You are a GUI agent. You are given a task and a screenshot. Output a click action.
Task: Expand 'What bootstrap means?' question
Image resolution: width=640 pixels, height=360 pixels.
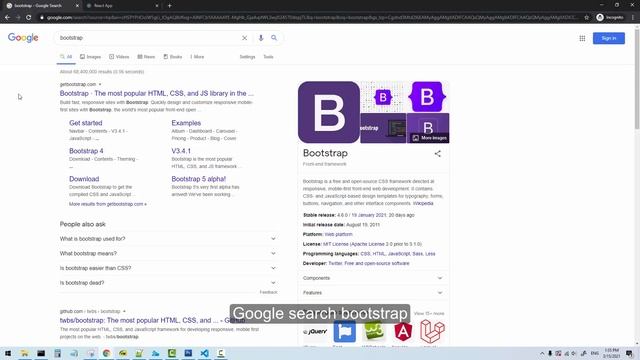[x=168, y=253]
